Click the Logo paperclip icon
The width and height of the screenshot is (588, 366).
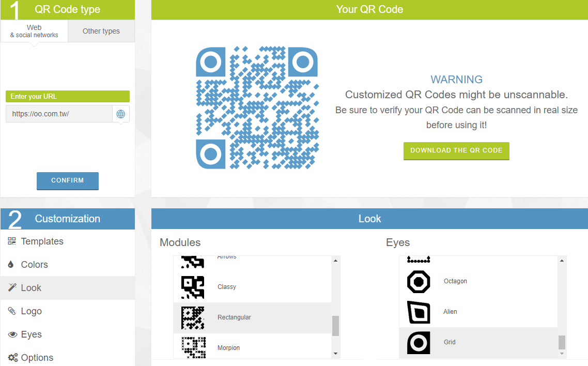click(x=12, y=311)
